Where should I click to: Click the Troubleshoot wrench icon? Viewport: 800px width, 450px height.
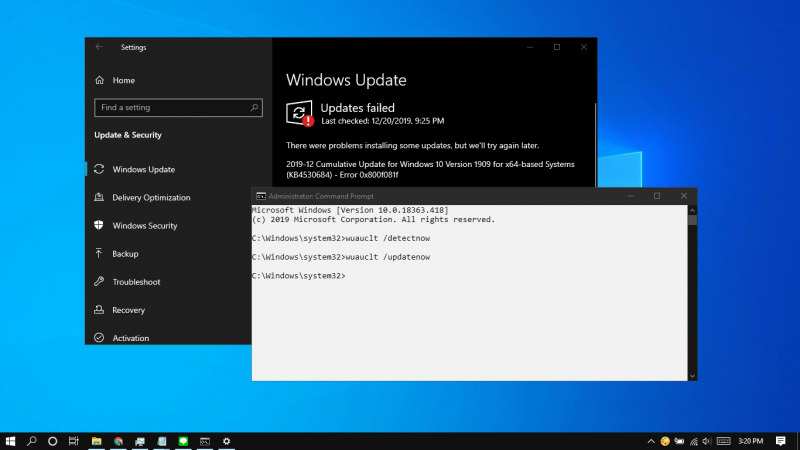[x=99, y=281]
